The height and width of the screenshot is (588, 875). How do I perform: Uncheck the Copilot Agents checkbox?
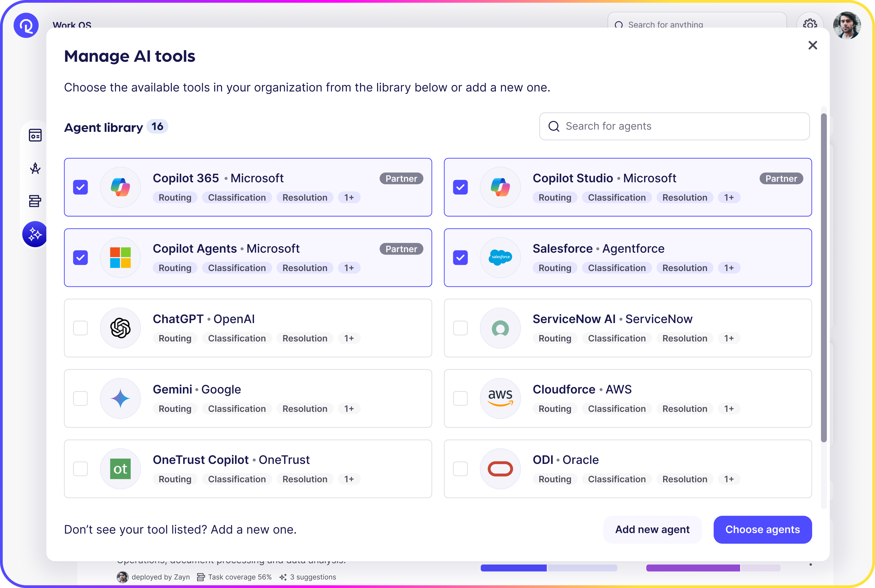click(x=80, y=258)
